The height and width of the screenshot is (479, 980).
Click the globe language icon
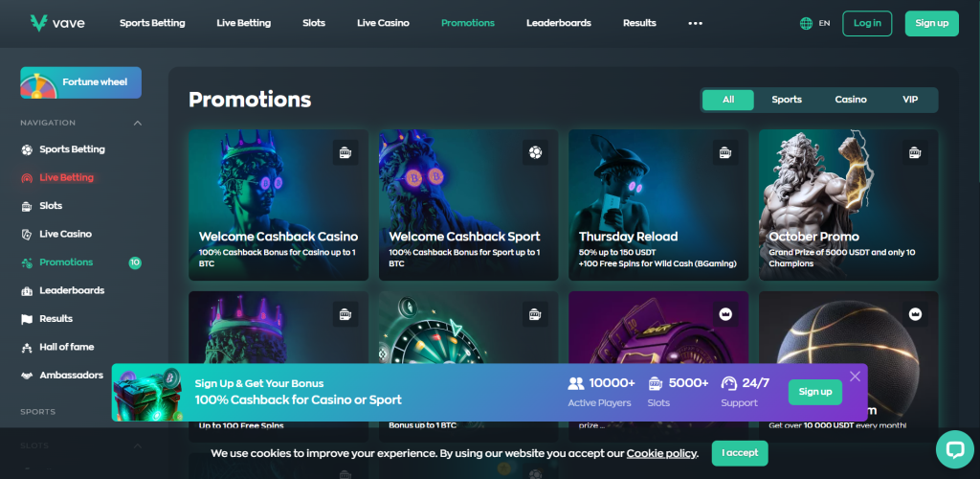(x=806, y=23)
